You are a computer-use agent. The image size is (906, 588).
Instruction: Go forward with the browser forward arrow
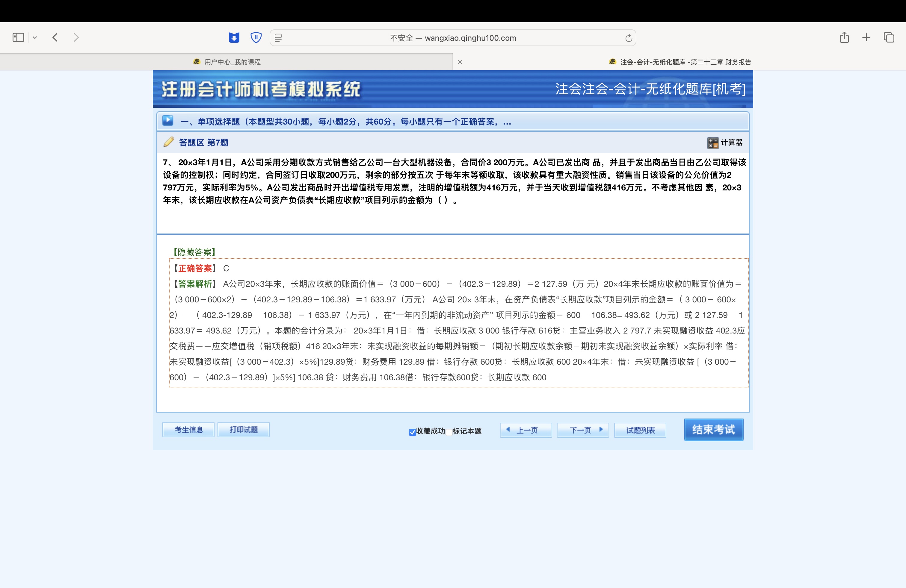(x=76, y=37)
